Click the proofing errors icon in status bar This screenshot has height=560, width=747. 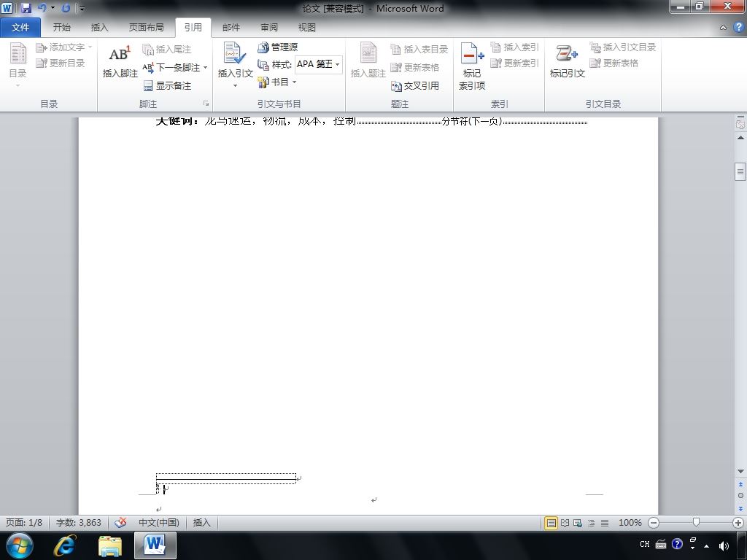click(x=120, y=522)
